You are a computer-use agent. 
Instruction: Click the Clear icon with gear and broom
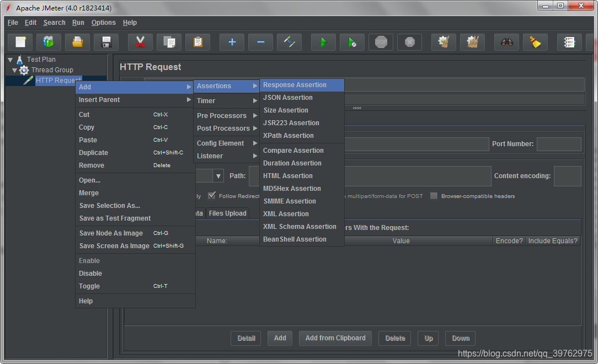pos(444,42)
